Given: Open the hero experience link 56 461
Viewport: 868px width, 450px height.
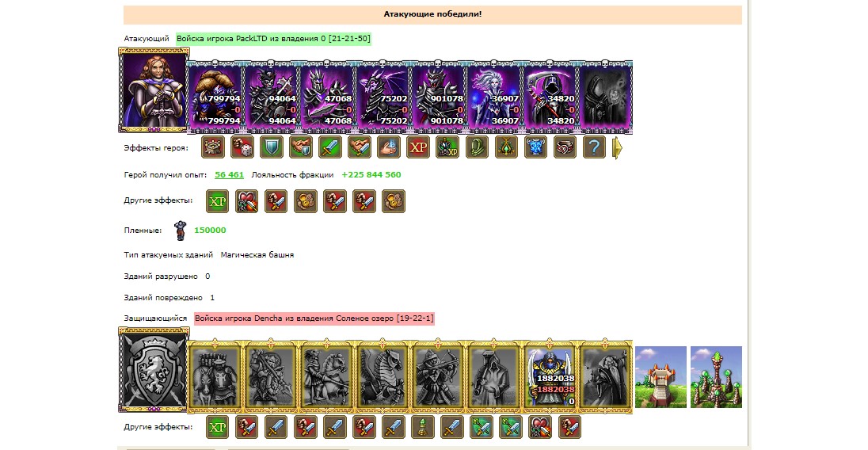Looking at the screenshot, I should [229, 174].
